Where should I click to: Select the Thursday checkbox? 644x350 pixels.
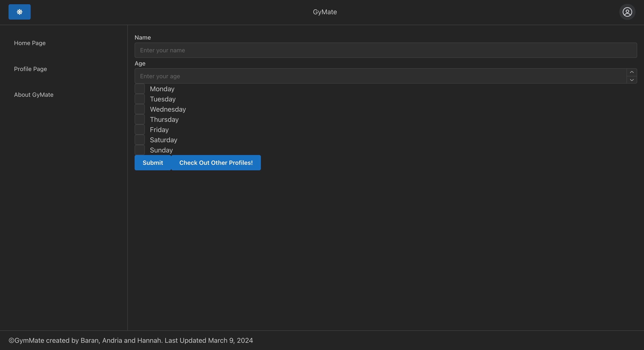pos(139,120)
